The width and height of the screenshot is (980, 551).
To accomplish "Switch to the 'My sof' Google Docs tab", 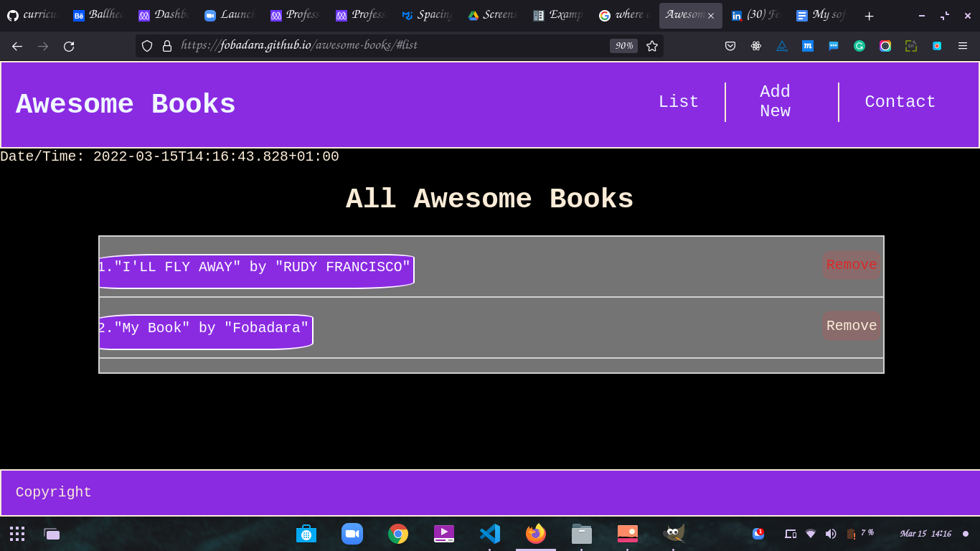I will click(821, 15).
